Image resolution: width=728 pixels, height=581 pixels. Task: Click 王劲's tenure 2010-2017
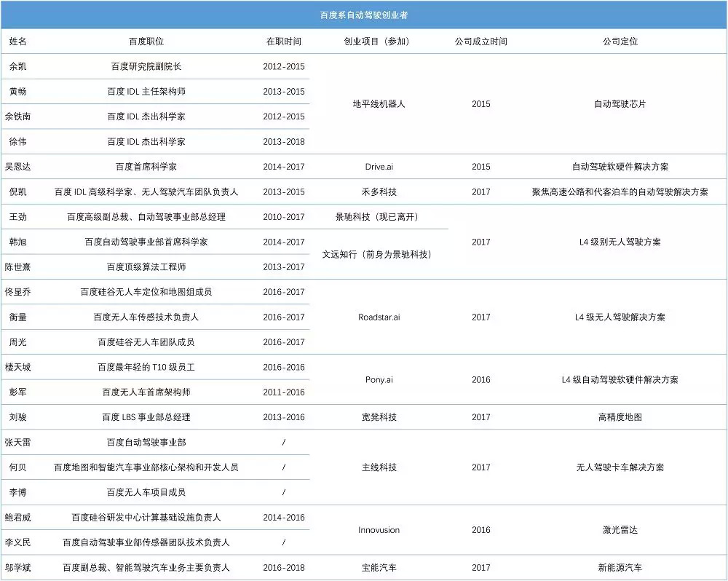tap(284, 217)
